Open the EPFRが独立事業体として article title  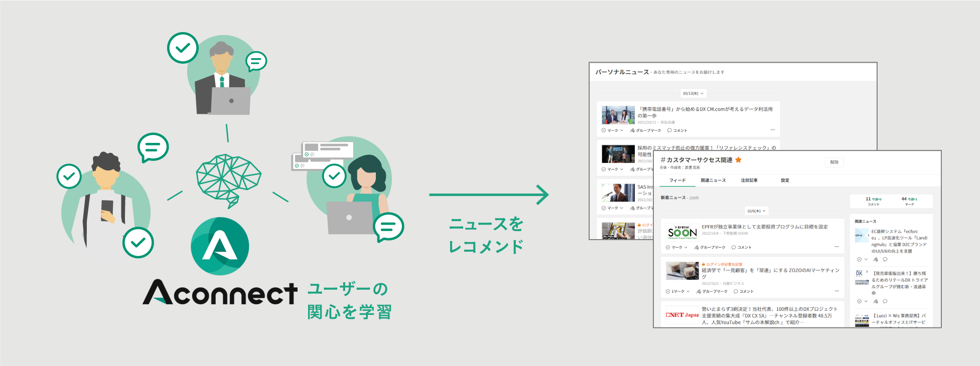pos(765,227)
